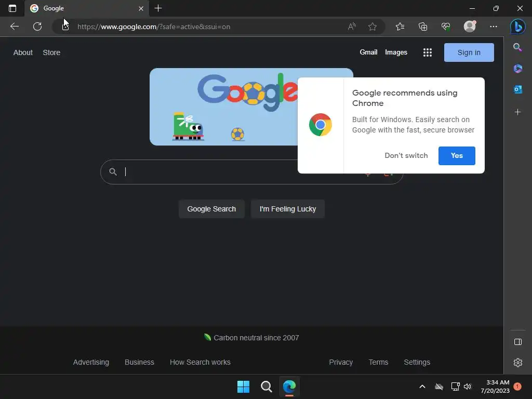The image size is (532, 399).
Task: Show hidden system tray icons chevron
Action: [x=422, y=387]
